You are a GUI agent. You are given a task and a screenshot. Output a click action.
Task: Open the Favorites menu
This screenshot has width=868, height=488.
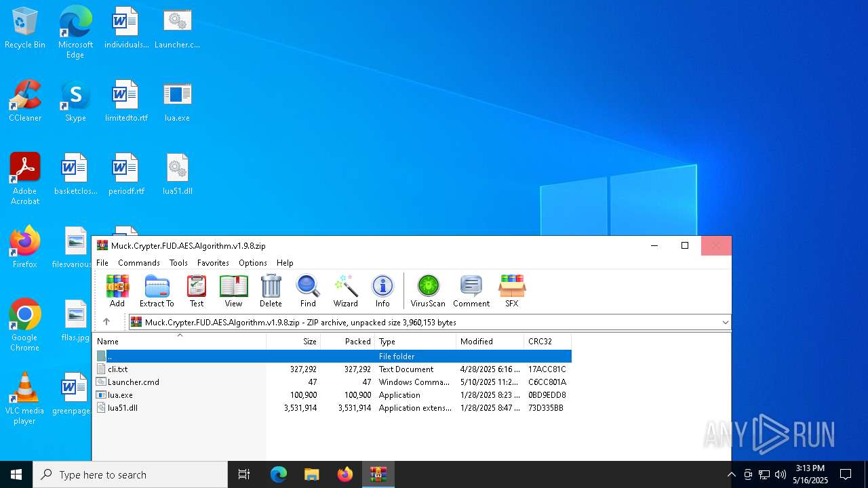(x=213, y=263)
